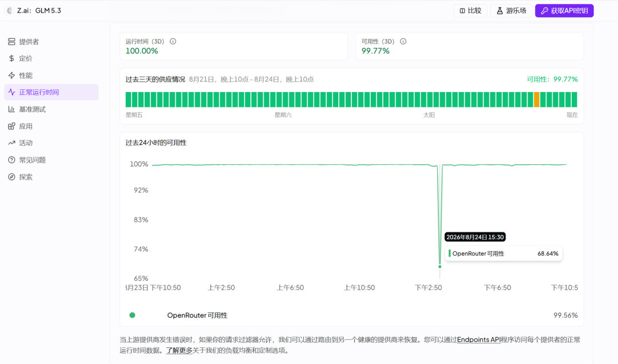Click the Z.ai: GLM 5.3 title
Image resolution: width=618 pixels, height=364 pixels.
[39, 11]
